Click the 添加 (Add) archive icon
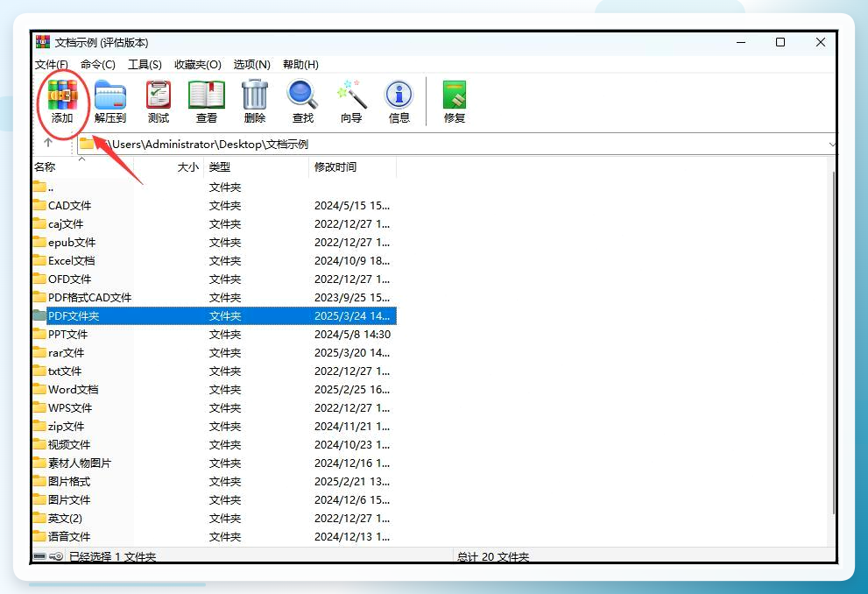This screenshot has height=594, width=868. pos(62,102)
